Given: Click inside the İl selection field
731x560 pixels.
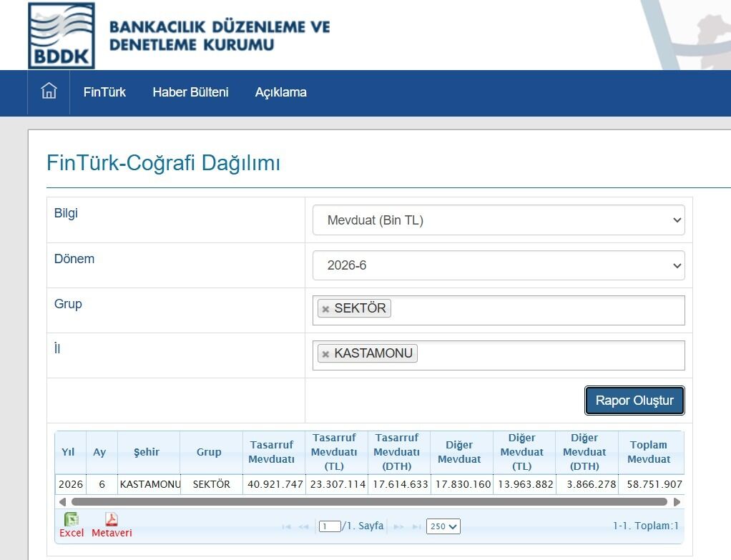Looking at the screenshot, I should click(x=499, y=355).
